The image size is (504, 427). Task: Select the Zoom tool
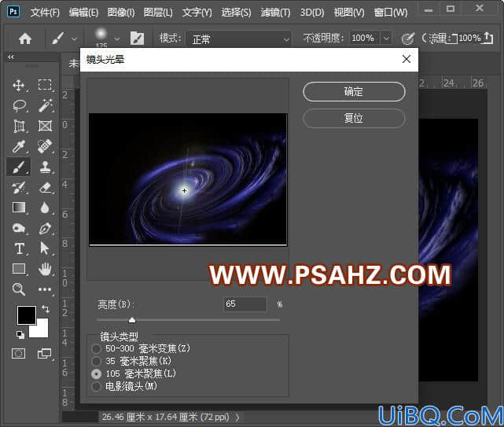coord(19,289)
